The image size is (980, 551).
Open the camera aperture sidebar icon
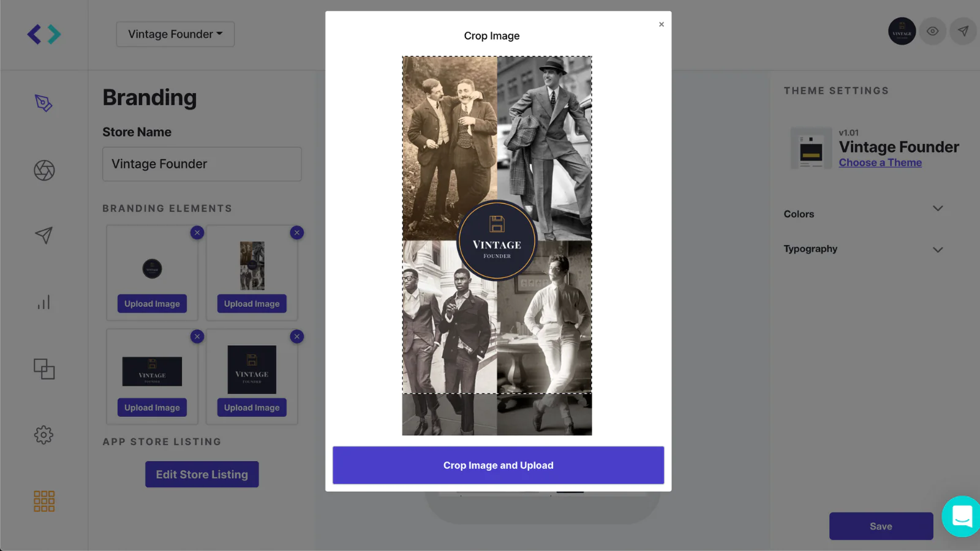(44, 170)
